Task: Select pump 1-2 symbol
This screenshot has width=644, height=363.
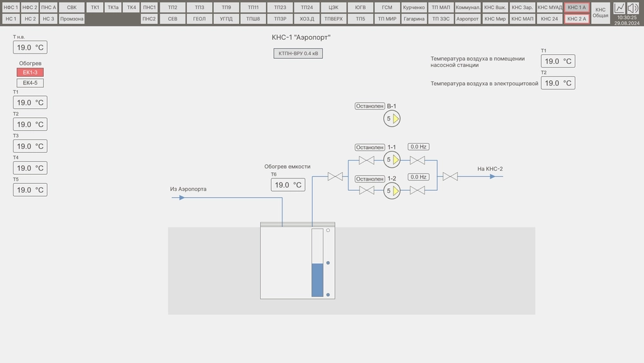Action: click(x=392, y=190)
